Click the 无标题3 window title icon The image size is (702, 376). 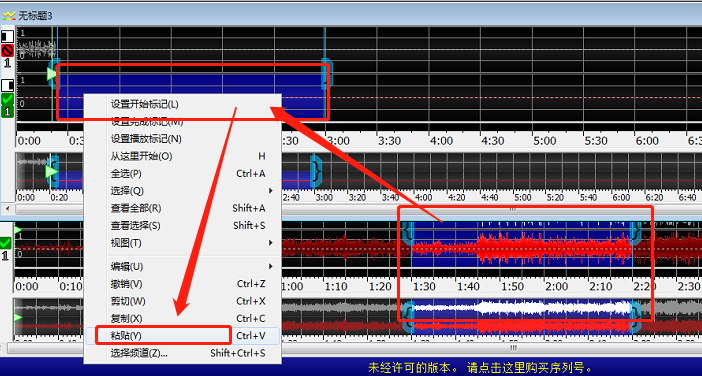click(x=9, y=16)
